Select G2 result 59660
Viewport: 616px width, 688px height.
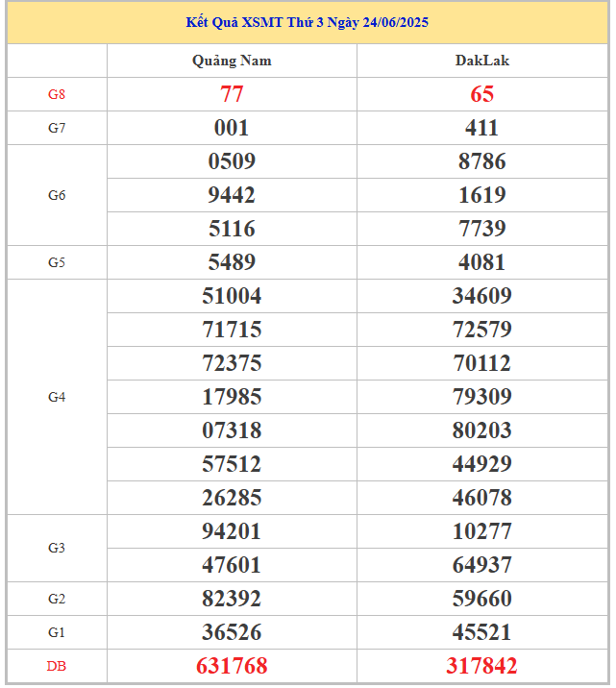pyautogui.click(x=481, y=599)
